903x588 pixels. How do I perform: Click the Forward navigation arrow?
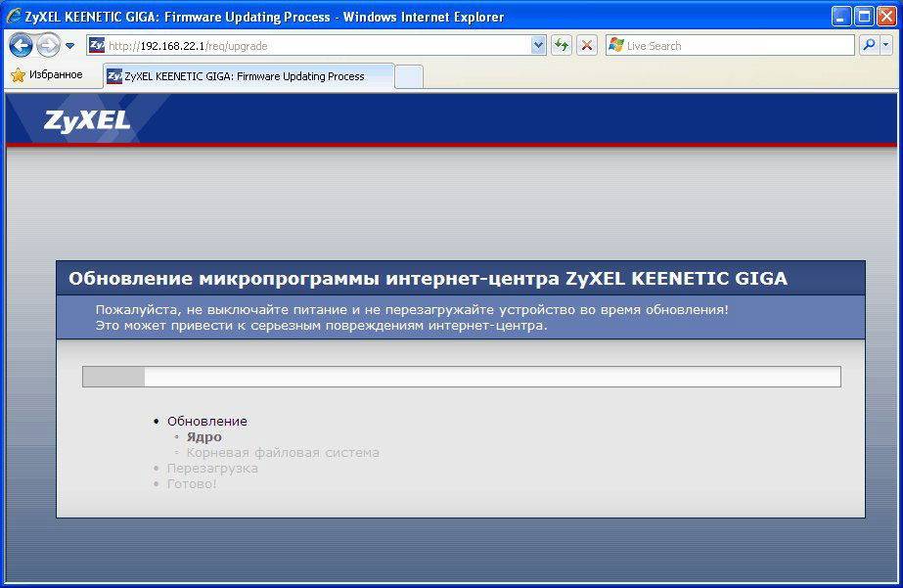point(48,46)
